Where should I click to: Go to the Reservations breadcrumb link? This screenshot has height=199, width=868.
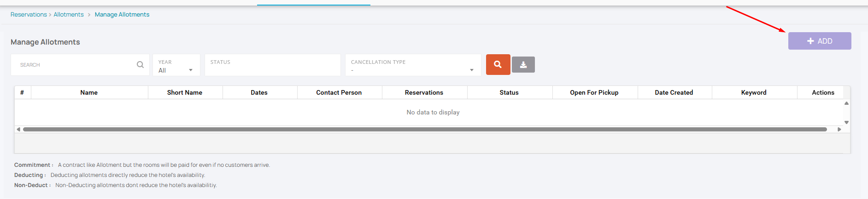tap(29, 15)
